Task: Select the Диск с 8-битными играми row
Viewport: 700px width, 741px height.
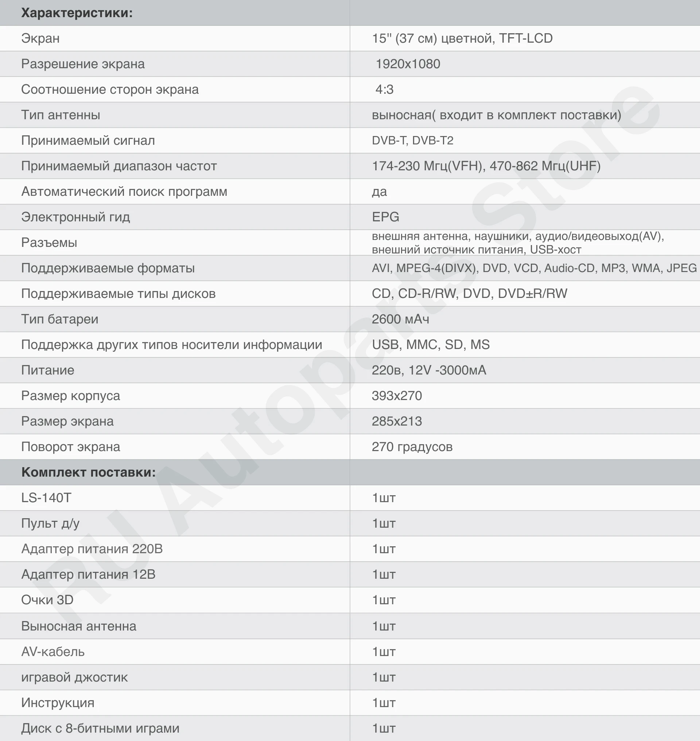Action: pos(350,728)
